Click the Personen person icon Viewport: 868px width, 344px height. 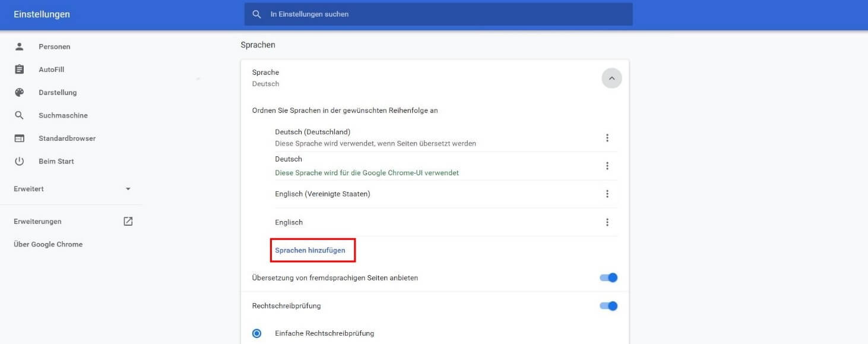coord(20,46)
